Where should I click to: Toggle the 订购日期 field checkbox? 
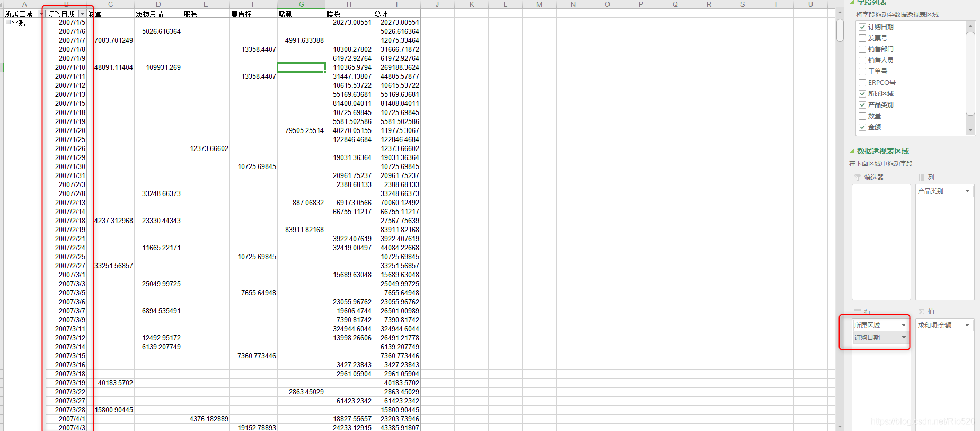coord(862,27)
